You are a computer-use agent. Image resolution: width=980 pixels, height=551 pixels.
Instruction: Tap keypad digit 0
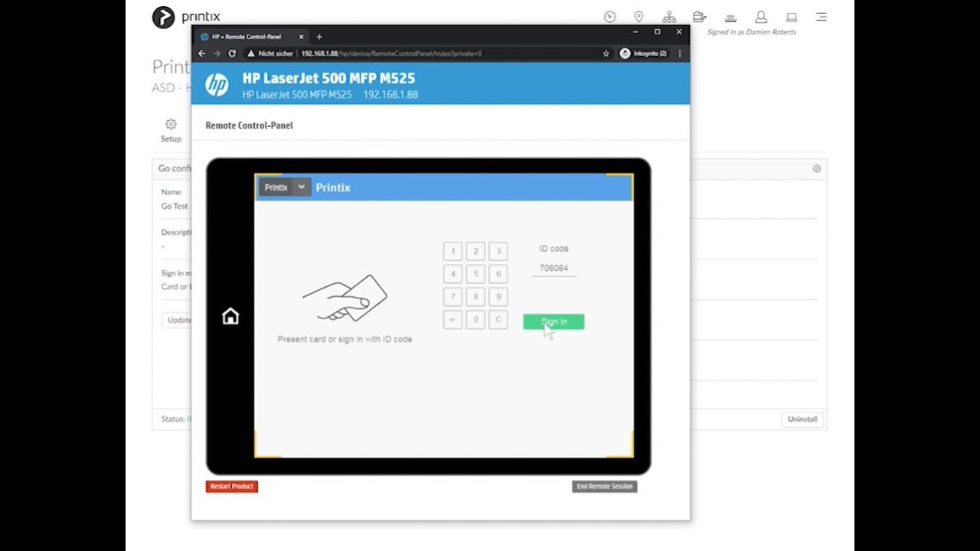pyautogui.click(x=475, y=320)
